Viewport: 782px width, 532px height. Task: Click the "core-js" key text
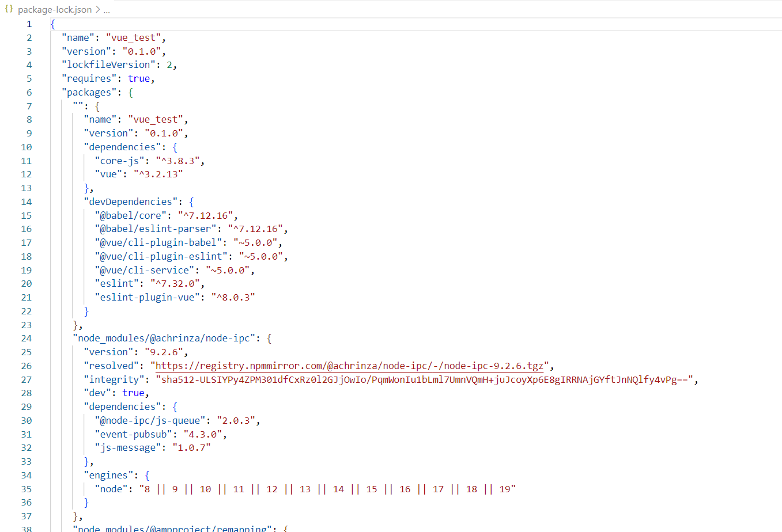tap(120, 161)
